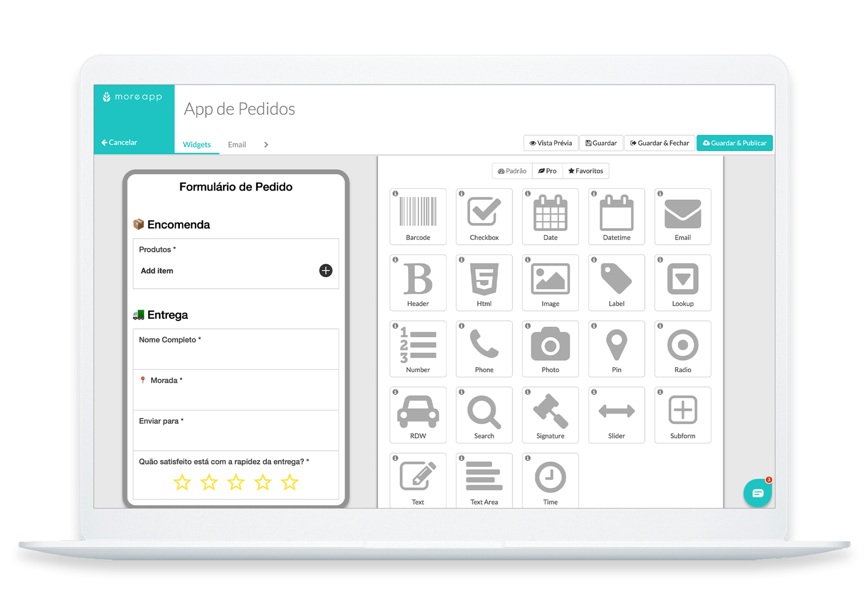Select the Pin widget
Image resolution: width=868 pixels, height=614 pixels.
[x=617, y=345]
